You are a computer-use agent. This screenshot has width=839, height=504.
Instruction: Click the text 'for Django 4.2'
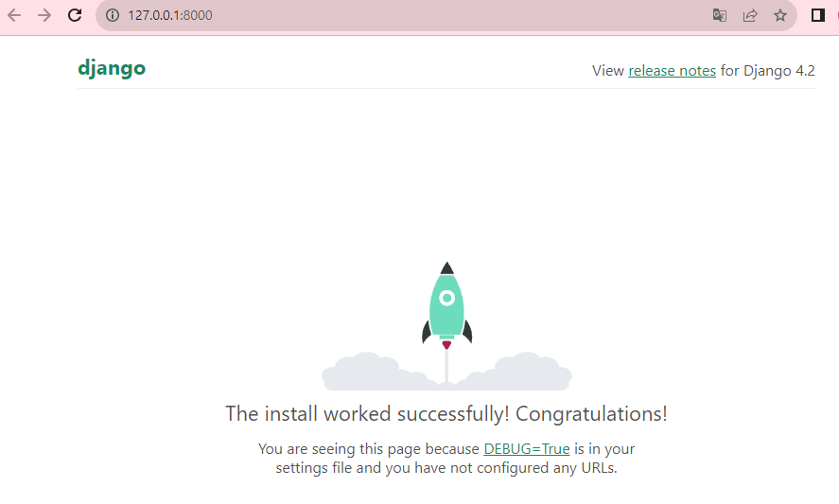767,71
